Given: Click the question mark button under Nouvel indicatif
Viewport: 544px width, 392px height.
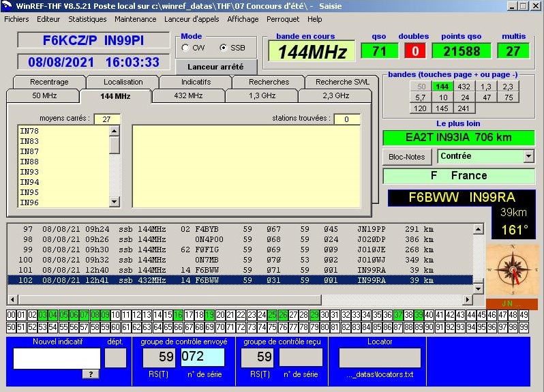Looking at the screenshot, I should pos(91,374).
